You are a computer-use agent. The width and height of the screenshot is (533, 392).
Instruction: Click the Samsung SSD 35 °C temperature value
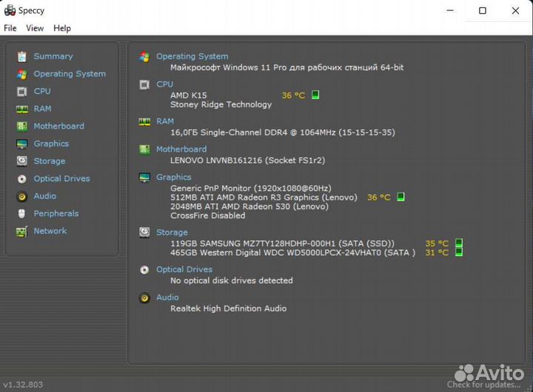click(437, 243)
